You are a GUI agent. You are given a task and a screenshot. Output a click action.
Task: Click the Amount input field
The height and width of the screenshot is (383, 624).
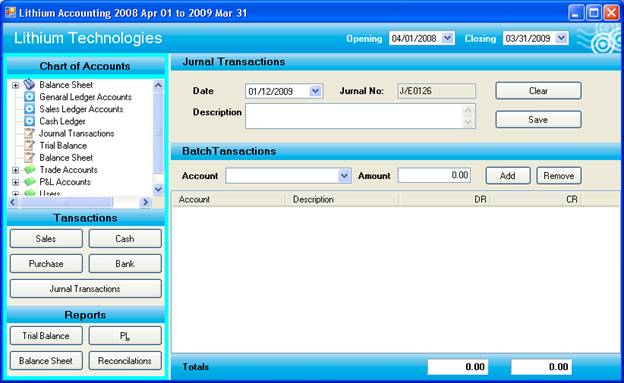pyautogui.click(x=434, y=175)
